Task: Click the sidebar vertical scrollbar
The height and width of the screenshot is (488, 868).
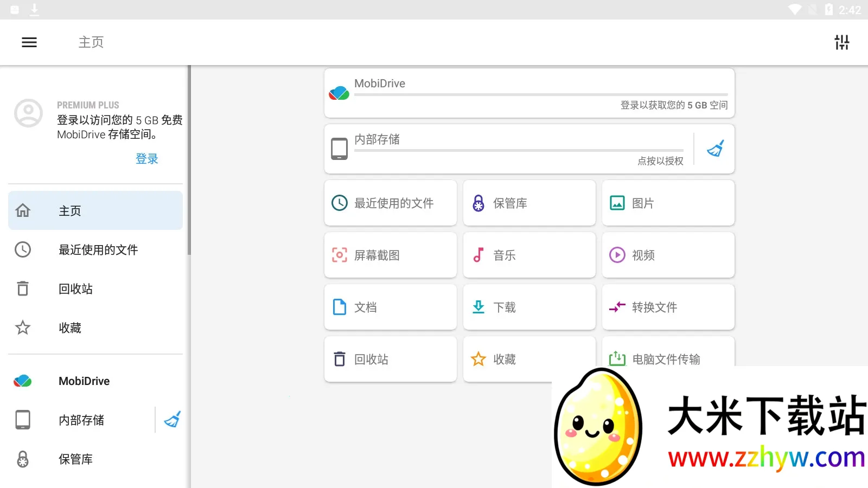Action: [x=189, y=163]
